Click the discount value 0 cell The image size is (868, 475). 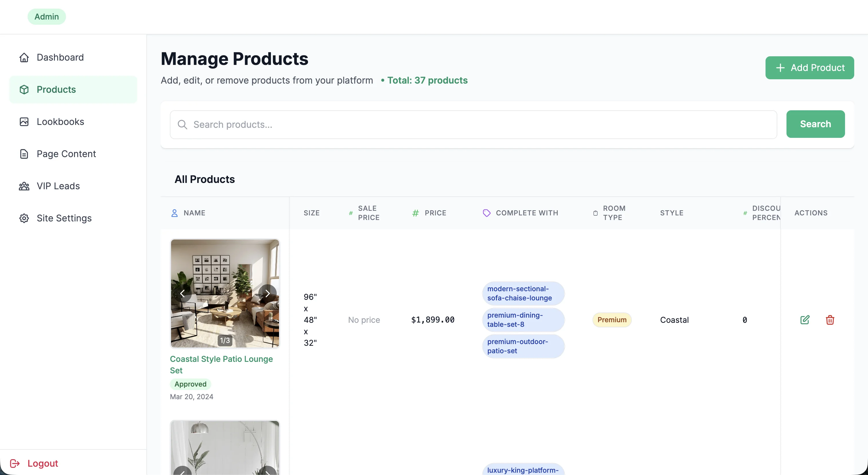(745, 320)
